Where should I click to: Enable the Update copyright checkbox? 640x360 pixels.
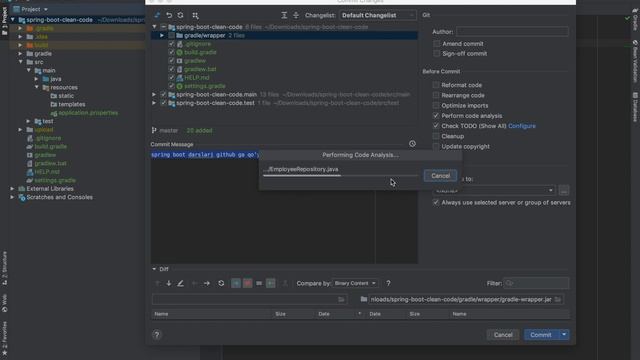[436, 146]
